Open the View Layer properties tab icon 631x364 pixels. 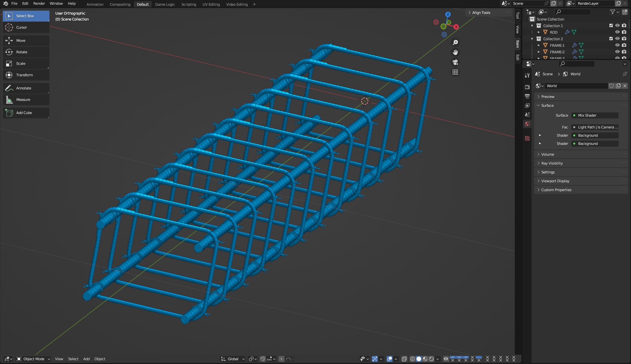tap(527, 105)
